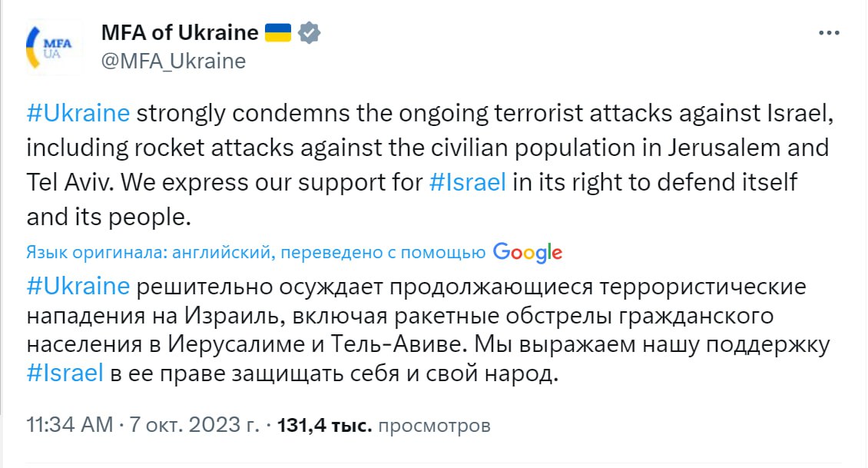Screen dimensions: 868x468
Task: Click the MFA UA profile avatar
Action: (x=49, y=48)
